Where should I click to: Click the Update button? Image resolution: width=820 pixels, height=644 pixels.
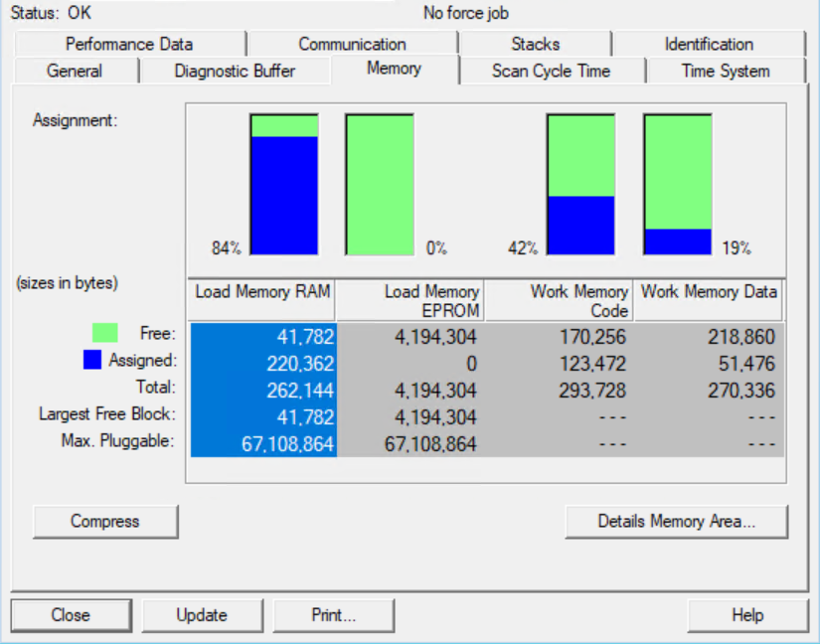202,615
